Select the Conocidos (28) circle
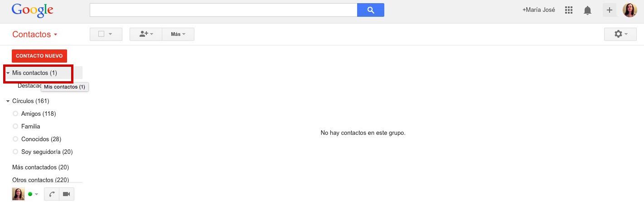Image resolution: width=644 pixels, height=202 pixels. [x=41, y=139]
